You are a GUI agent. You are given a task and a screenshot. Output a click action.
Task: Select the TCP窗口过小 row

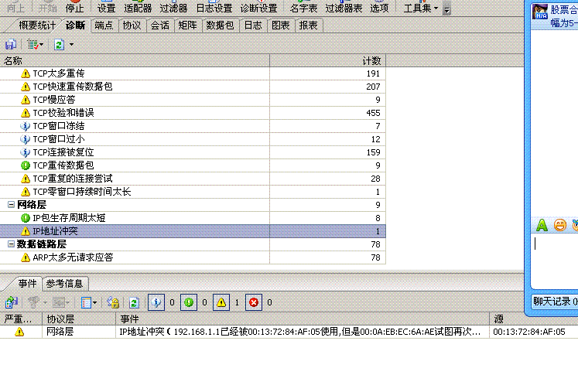(193, 139)
